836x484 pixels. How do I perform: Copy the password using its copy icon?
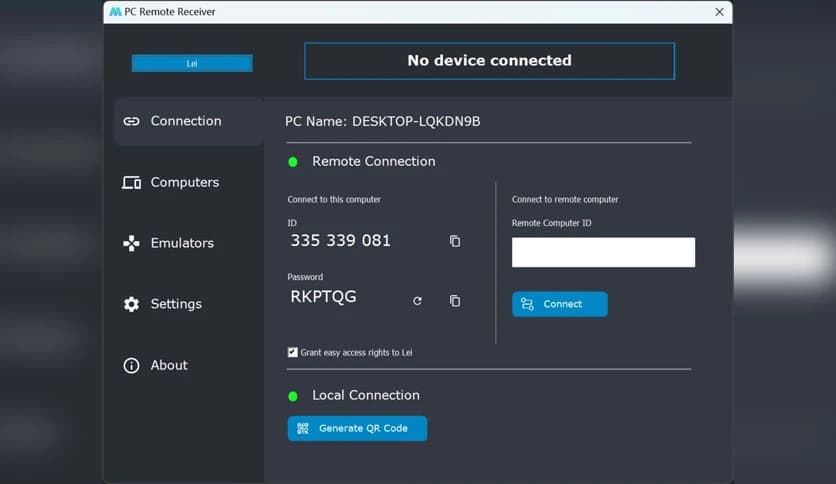pos(455,301)
